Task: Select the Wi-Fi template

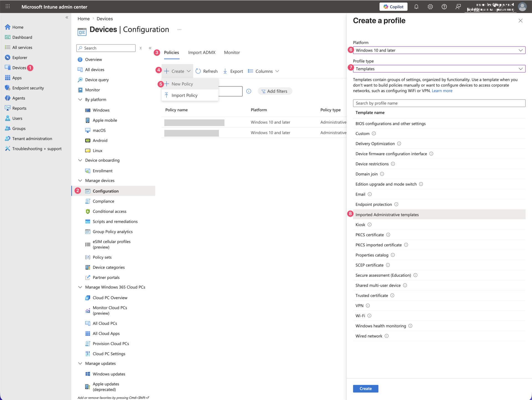Action: click(x=439, y=316)
